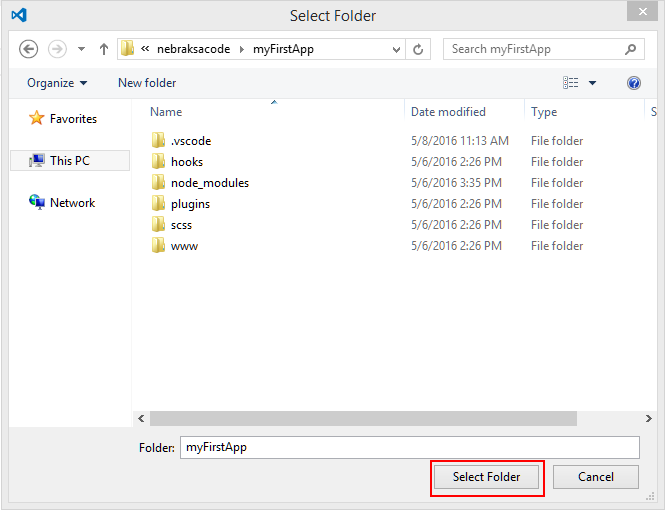Click the 5/8/2016 11:13 AM date cell
The image size is (665, 512).
point(460,141)
